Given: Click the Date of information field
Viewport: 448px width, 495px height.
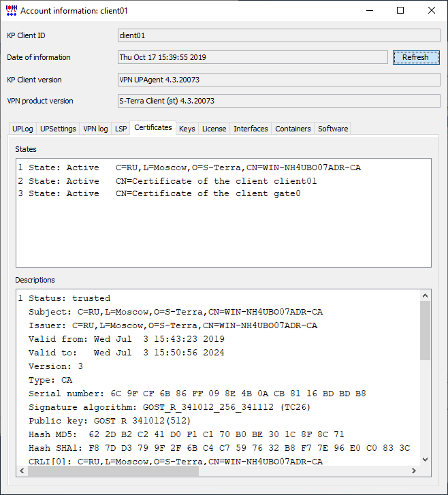Looking at the screenshot, I should [253, 57].
